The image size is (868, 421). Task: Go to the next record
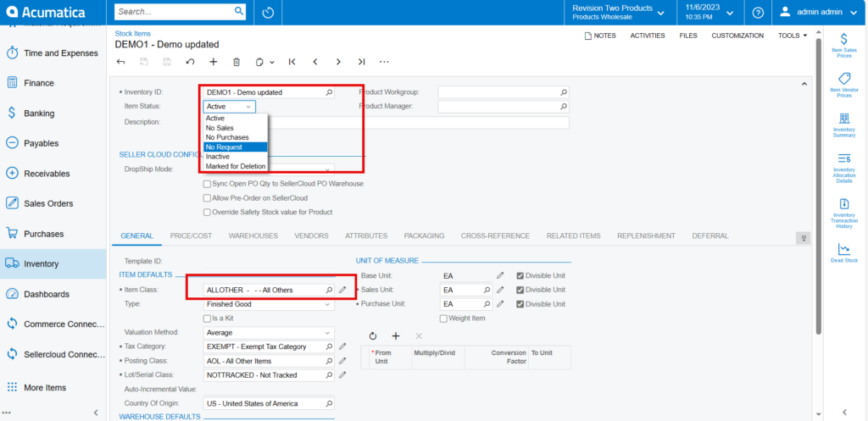338,62
